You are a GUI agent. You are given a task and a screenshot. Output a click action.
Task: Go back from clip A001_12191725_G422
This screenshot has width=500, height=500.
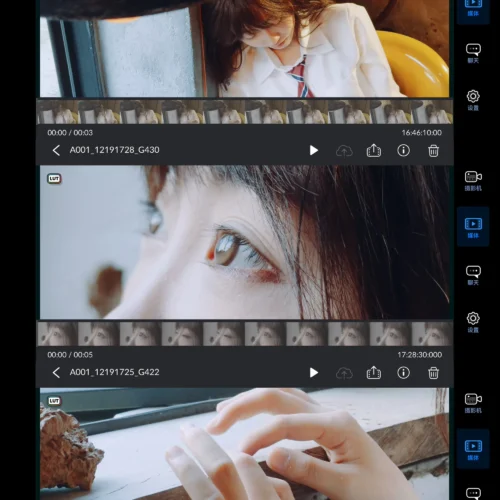[x=56, y=372]
